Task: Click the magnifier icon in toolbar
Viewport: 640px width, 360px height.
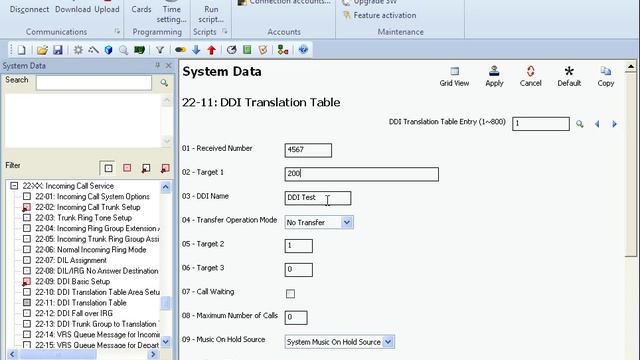Action: click(123, 50)
